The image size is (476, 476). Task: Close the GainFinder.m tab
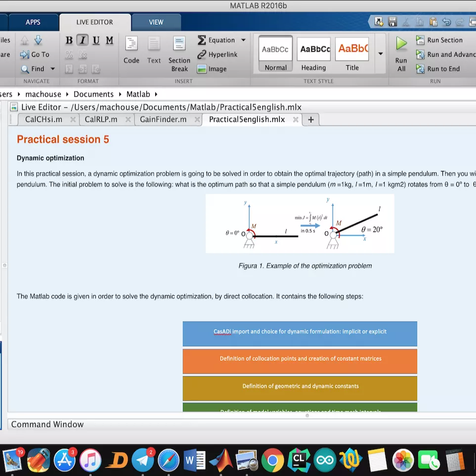click(197, 120)
